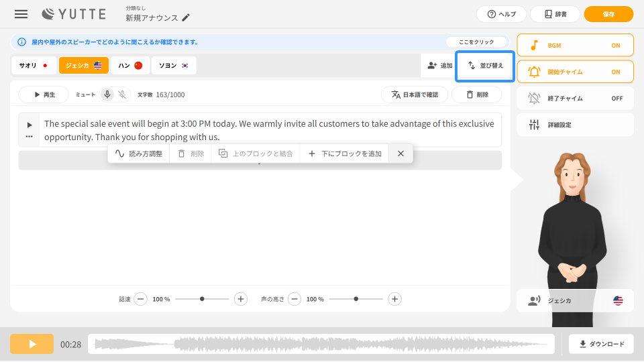Open the ジェシカ voice selector
The width and height of the screenshot is (644, 362).
[x=575, y=300]
